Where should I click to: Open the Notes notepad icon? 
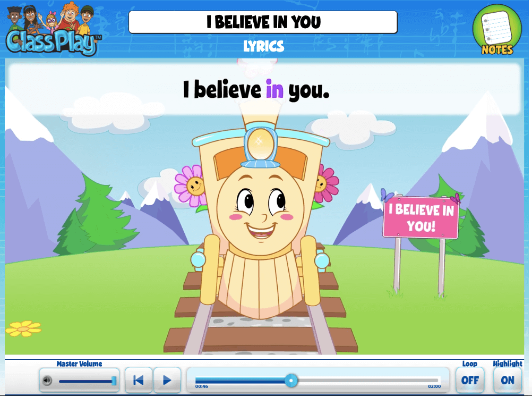[x=497, y=31]
